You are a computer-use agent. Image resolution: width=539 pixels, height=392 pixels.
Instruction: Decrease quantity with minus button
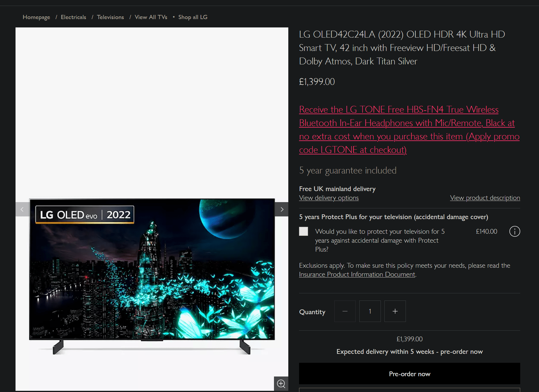tap(345, 311)
